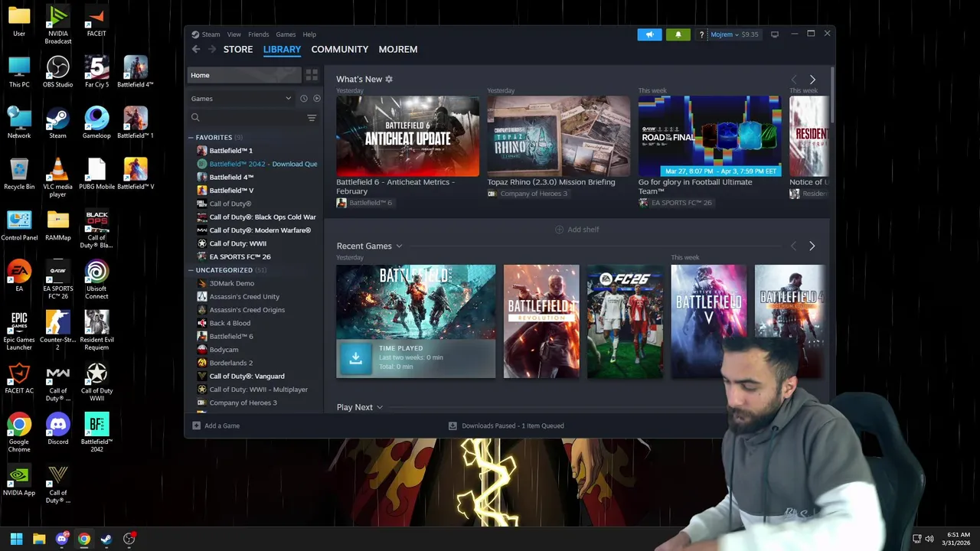Open File Explorer from taskbar
Screen dimensions: 980x551
pyautogui.click(x=39, y=539)
